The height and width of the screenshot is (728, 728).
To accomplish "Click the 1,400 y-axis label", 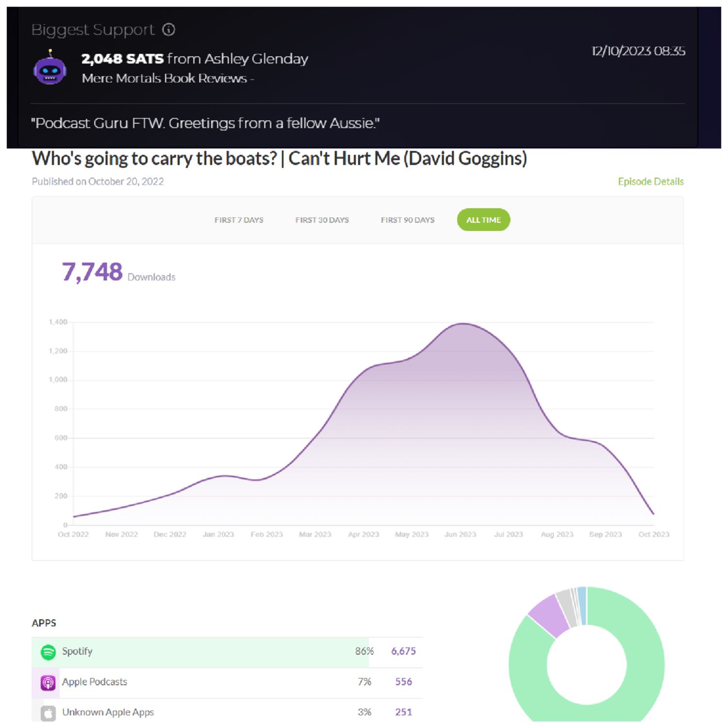I will point(58,322).
